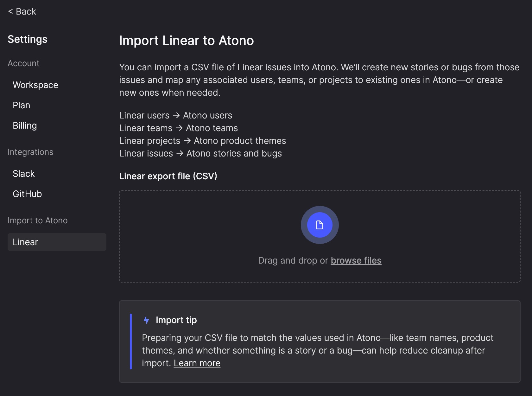Click the Linear teams → Atono teams line
Screen dimensions: 532x396
tap(179, 128)
